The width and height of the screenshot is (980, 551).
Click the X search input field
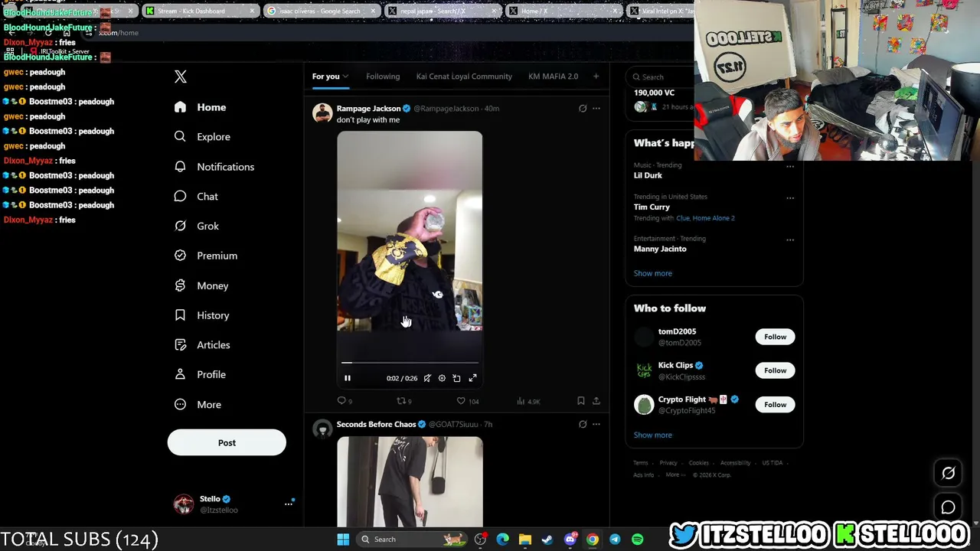[x=658, y=77]
